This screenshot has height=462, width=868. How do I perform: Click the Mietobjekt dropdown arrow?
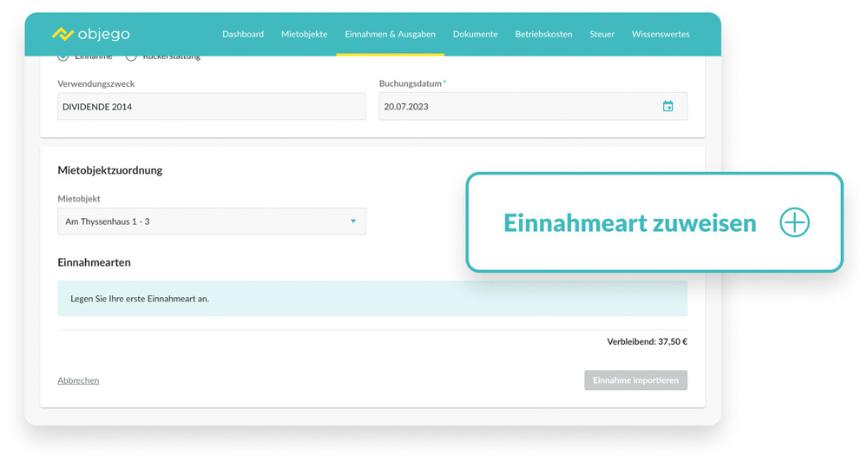tap(353, 221)
